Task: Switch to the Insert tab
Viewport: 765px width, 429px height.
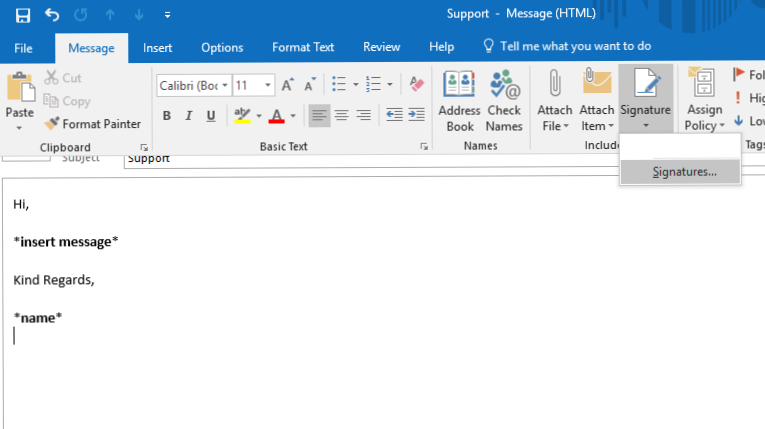Action: click(x=157, y=47)
